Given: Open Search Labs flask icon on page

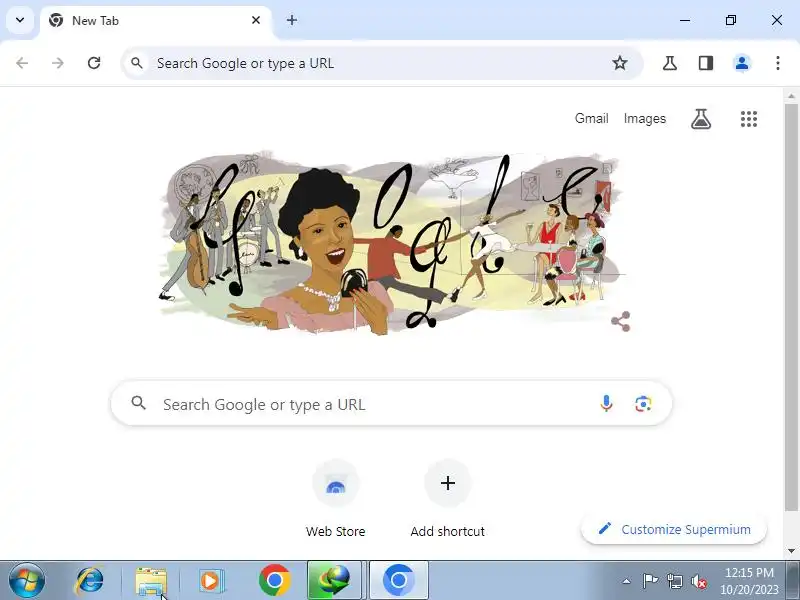Looking at the screenshot, I should click(x=701, y=119).
